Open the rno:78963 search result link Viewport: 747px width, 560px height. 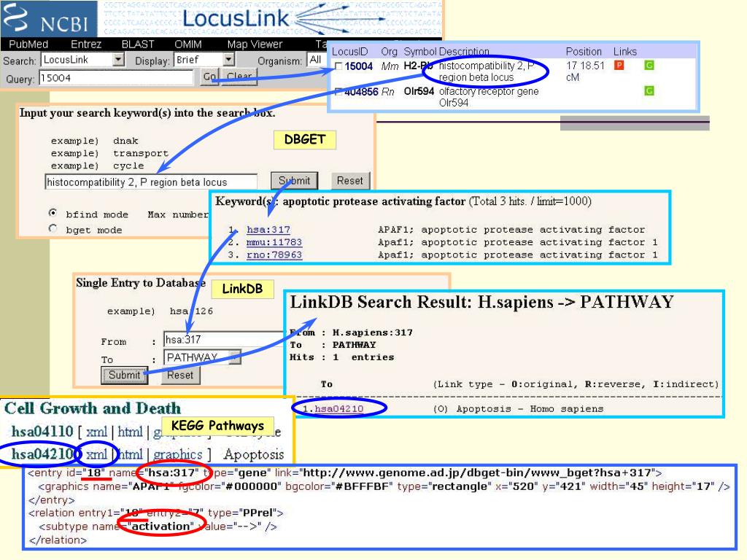click(x=274, y=254)
